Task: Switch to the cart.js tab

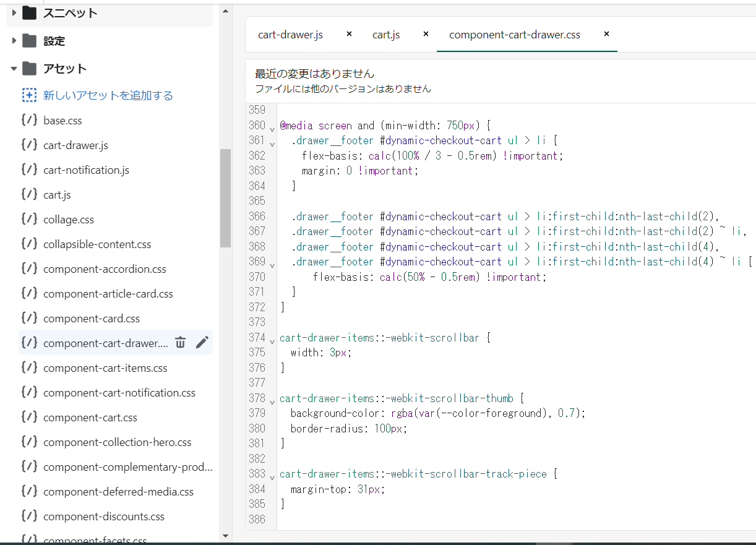Action: (386, 35)
